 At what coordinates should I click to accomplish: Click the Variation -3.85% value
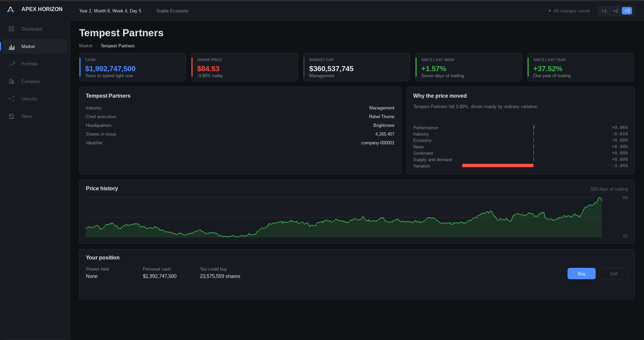pyautogui.click(x=620, y=166)
